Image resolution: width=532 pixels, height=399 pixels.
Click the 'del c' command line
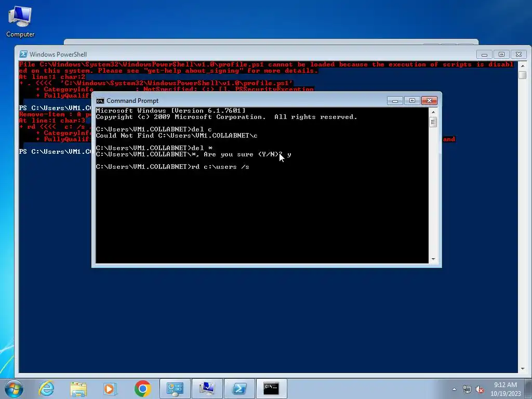point(154,129)
